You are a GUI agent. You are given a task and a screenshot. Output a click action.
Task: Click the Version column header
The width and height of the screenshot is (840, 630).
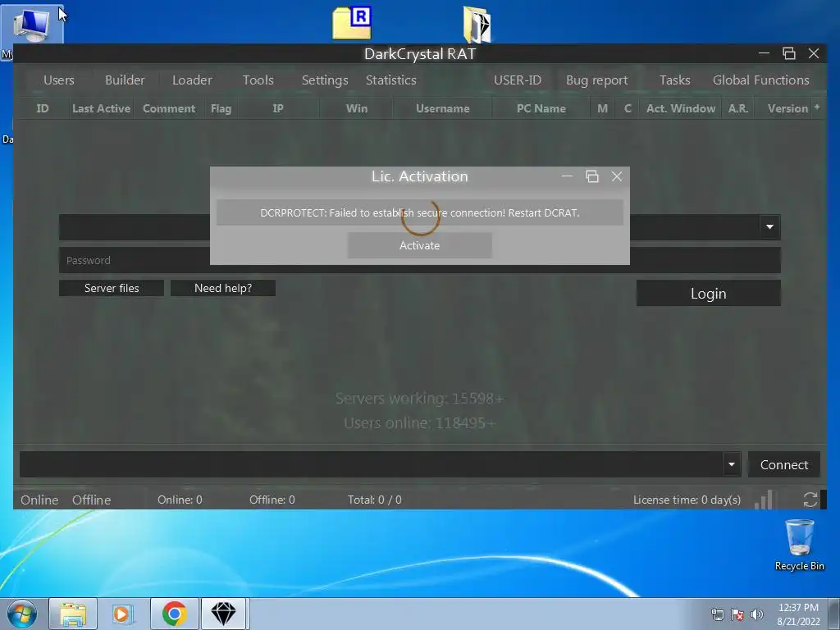coord(787,109)
